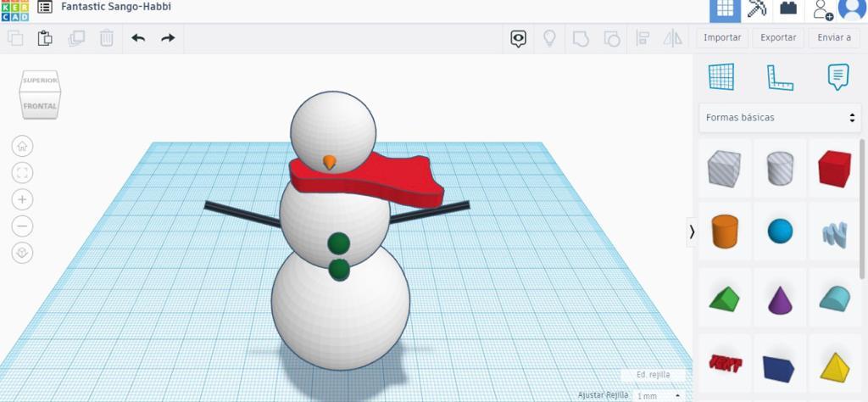Click the Paste clipboard icon
Viewport: 868px width, 402px height.
click(45, 38)
